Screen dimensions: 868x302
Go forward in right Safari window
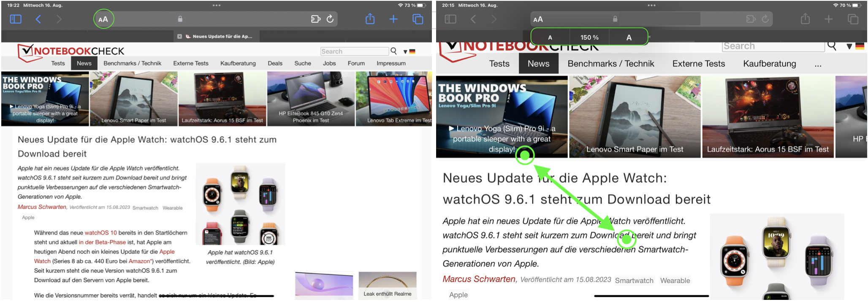(494, 19)
